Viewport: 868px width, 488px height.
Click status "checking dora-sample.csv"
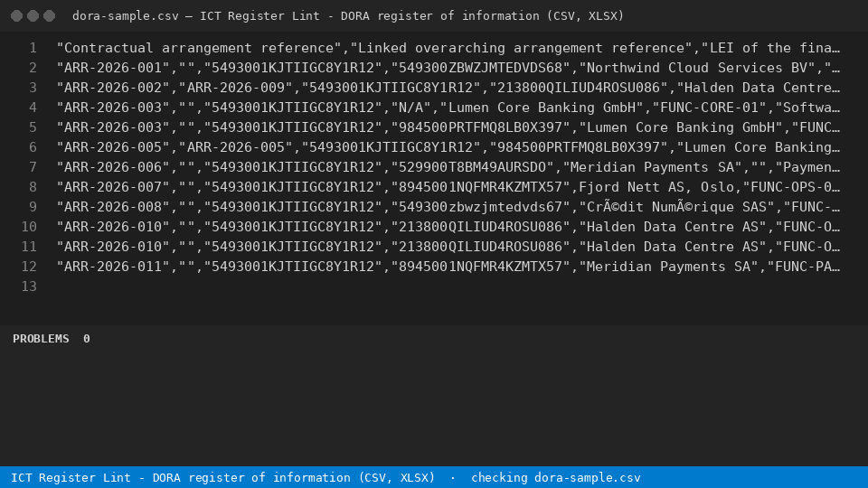click(x=556, y=477)
